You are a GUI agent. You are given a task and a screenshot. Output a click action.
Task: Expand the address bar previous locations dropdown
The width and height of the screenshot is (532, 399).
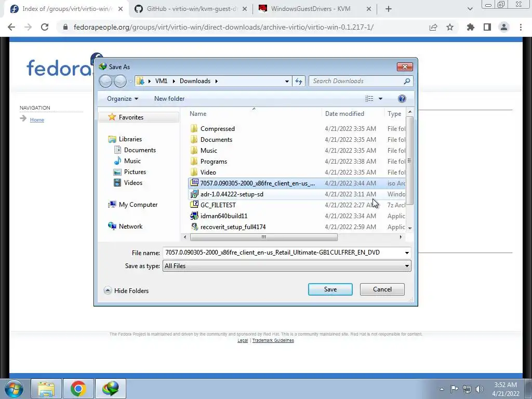pyautogui.click(x=287, y=81)
